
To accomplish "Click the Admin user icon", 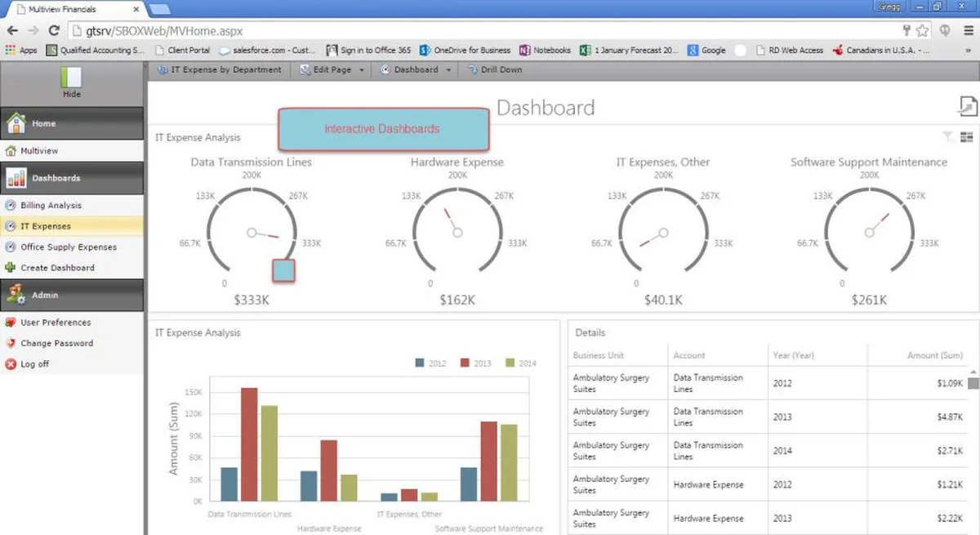I will (x=16, y=295).
